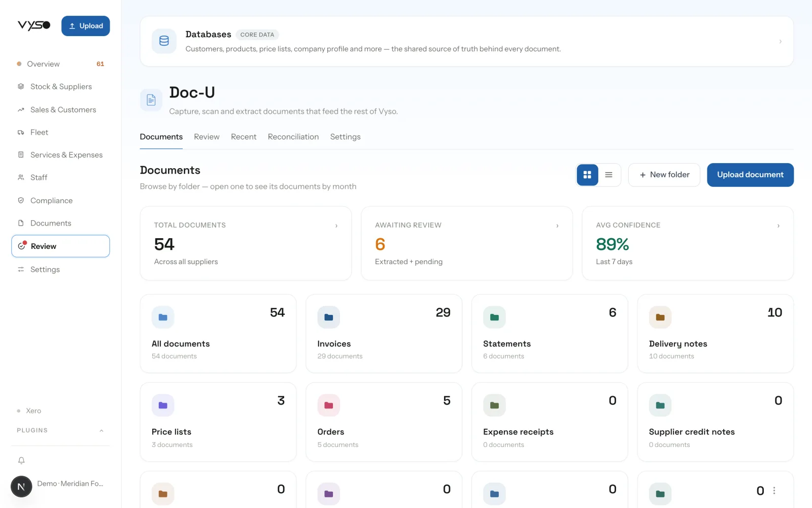Viewport: 812px width, 508px height.
Task: Open Awaiting Review card chevron
Action: 557,226
